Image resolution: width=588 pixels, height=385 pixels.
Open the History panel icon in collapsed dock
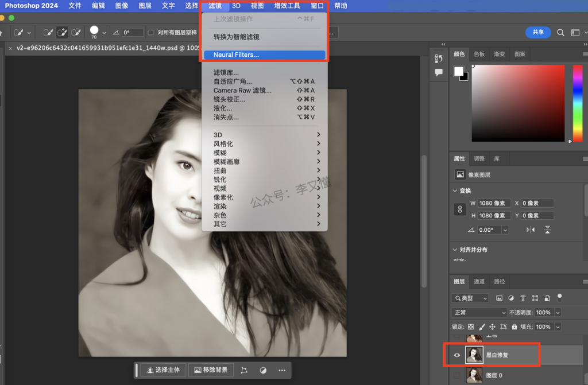coord(438,59)
